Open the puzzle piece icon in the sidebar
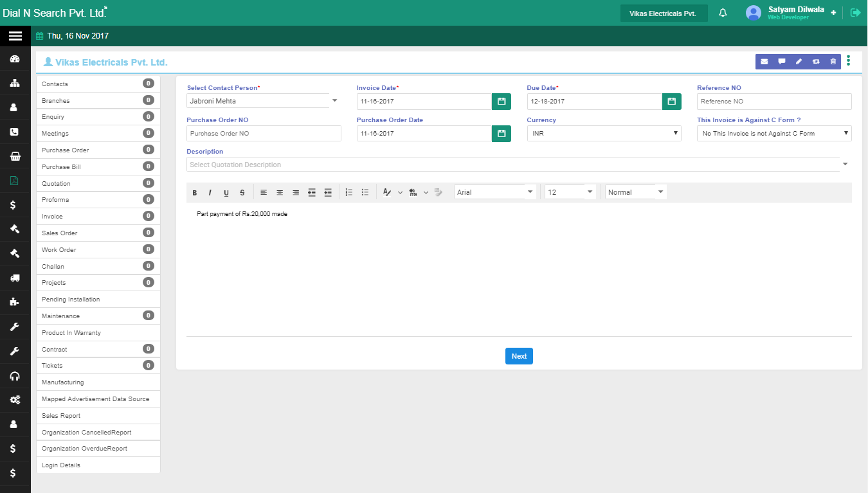Image resolution: width=868 pixels, height=493 pixels. tap(15, 302)
